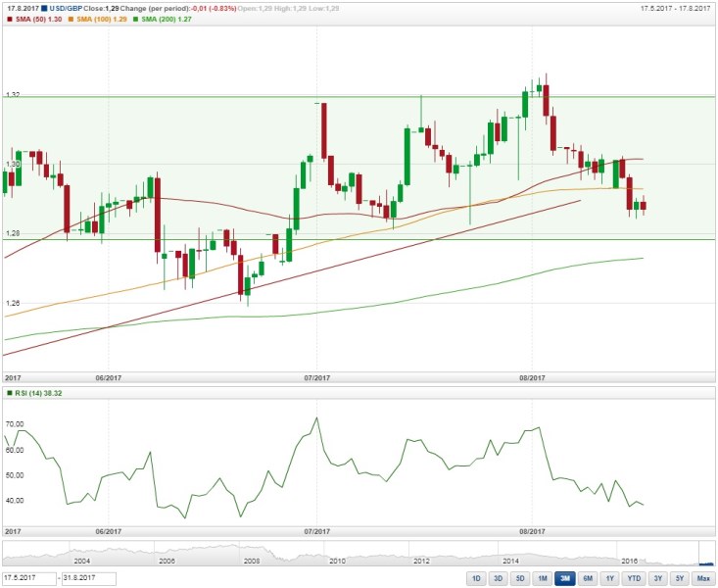Click the USD/GBP blue series marker
The width and height of the screenshot is (718, 588).
click(44, 8)
